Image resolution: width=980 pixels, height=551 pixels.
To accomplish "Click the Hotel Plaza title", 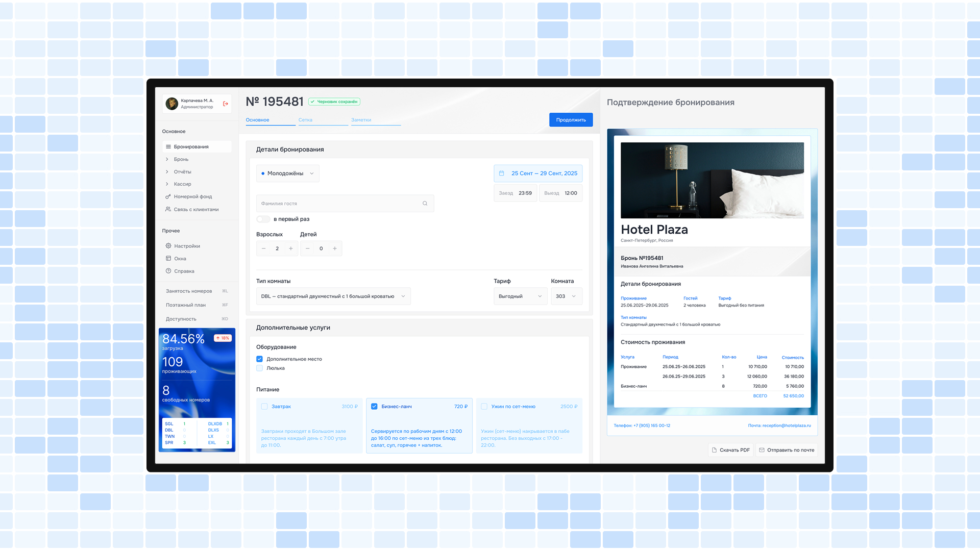I will 654,230.
